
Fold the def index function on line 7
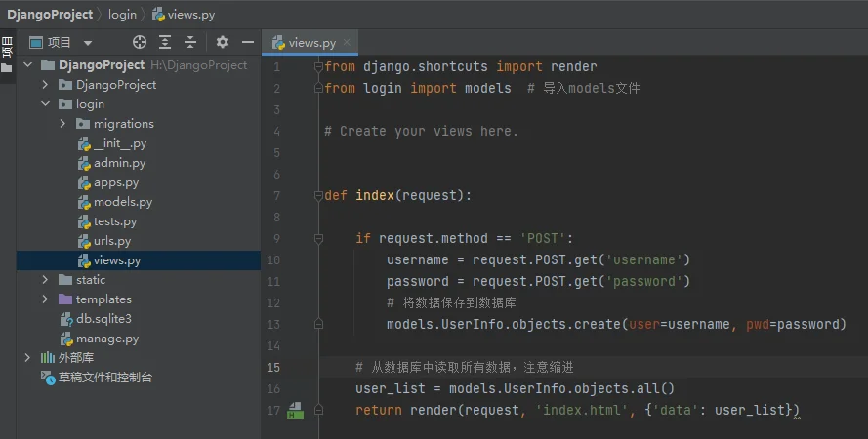point(318,196)
